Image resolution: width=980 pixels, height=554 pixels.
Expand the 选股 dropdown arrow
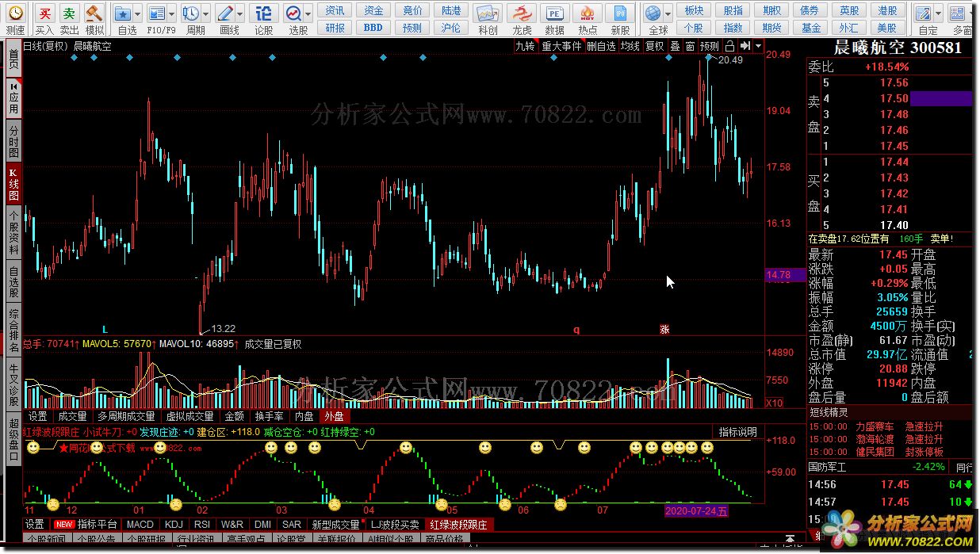(x=308, y=14)
